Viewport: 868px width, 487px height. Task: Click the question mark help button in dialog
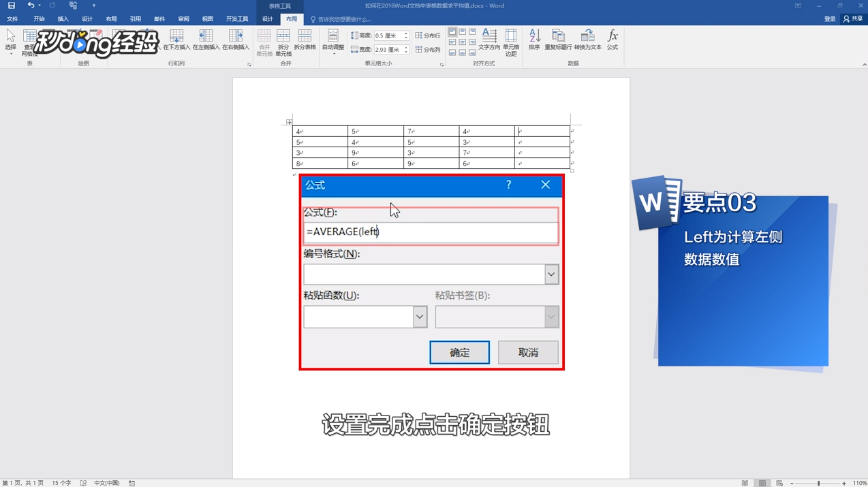(x=508, y=185)
